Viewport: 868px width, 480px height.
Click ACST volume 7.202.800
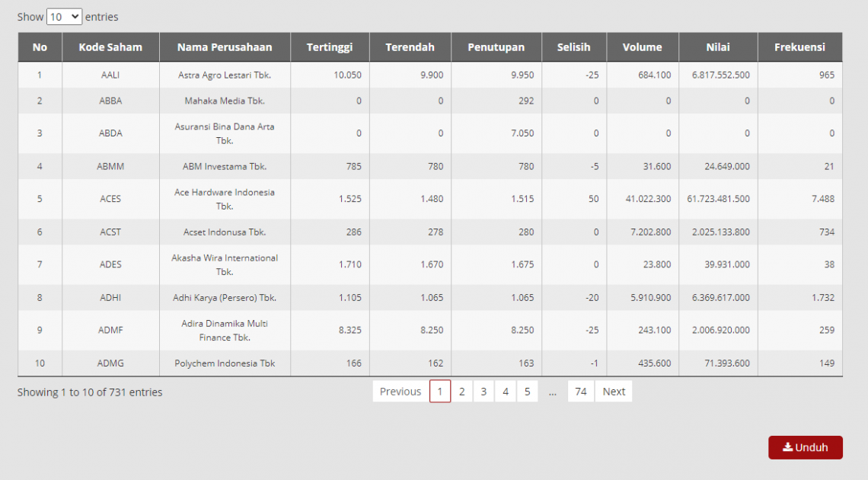(x=651, y=232)
